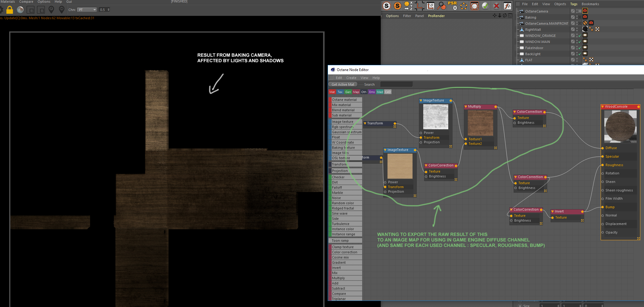
Task: Add a Noise texture node
Action: click(x=345, y=198)
